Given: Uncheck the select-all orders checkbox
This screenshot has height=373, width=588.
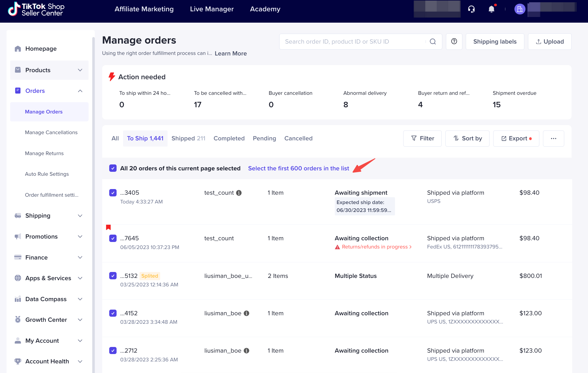Looking at the screenshot, I should pyautogui.click(x=113, y=168).
